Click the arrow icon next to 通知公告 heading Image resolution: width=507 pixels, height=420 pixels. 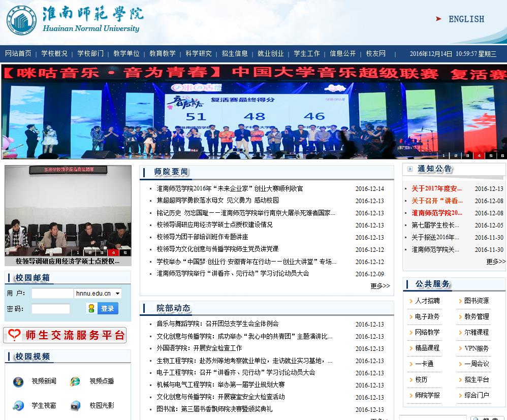click(410, 169)
